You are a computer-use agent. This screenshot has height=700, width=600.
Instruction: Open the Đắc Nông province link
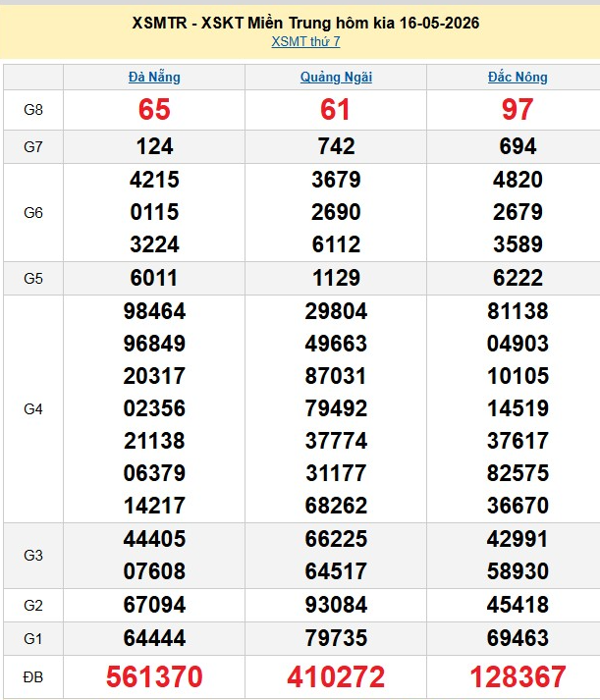coord(518,78)
